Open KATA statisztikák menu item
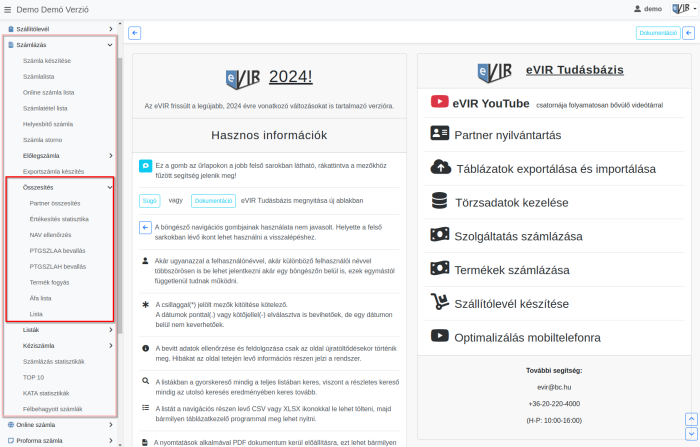Viewport: 700px width, 447px height. coord(46,393)
